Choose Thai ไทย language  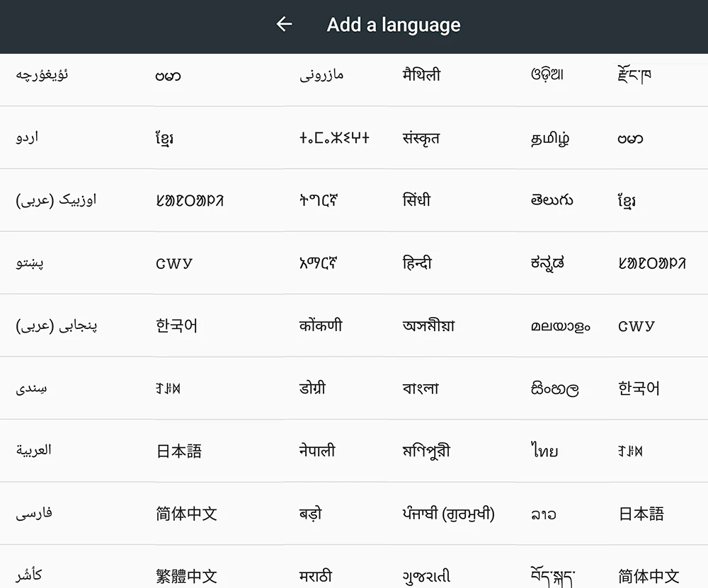[544, 450]
